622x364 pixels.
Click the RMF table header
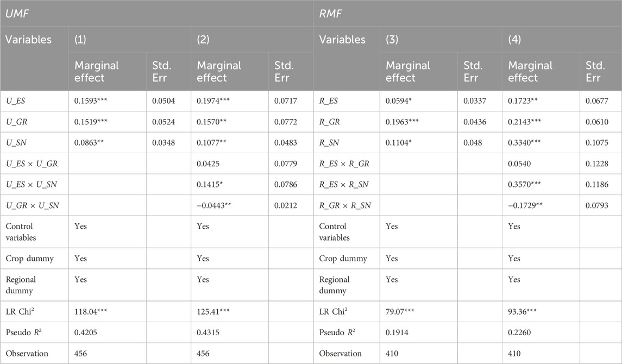point(331,14)
